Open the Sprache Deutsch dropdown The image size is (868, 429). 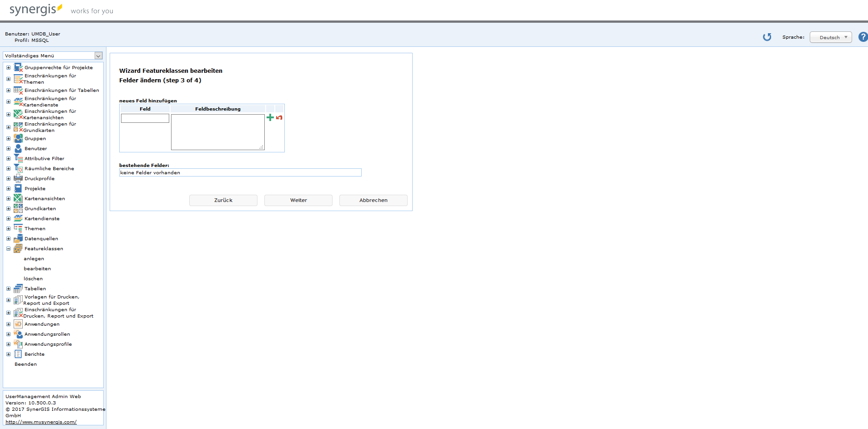[x=831, y=37]
